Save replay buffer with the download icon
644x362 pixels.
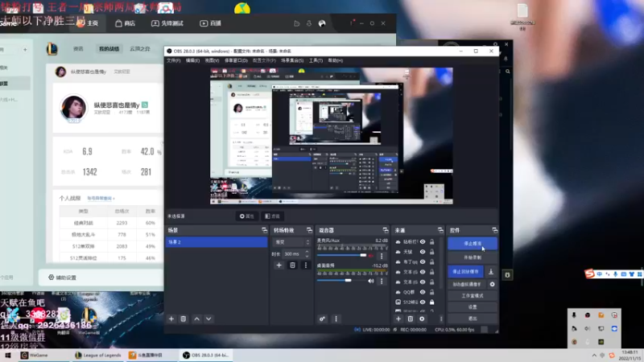[x=491, y=272]
